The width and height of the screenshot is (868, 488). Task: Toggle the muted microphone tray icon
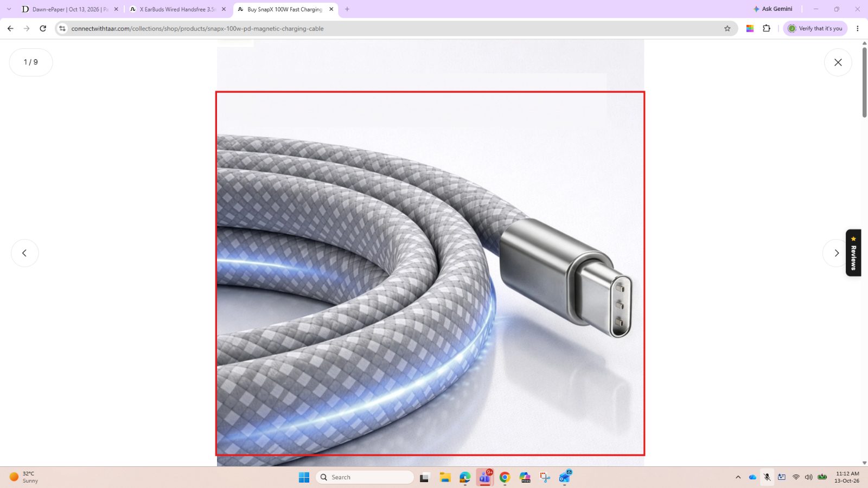pyautogui.click(x=767, y=477)
